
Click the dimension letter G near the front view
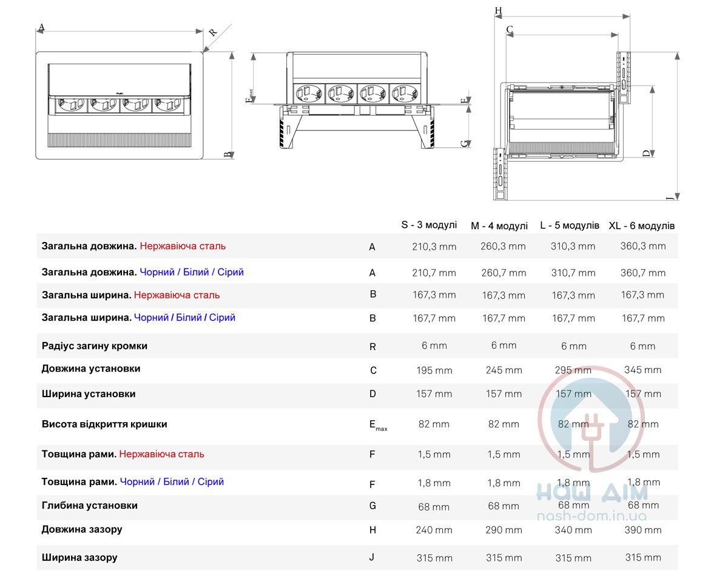click(464, 144)
